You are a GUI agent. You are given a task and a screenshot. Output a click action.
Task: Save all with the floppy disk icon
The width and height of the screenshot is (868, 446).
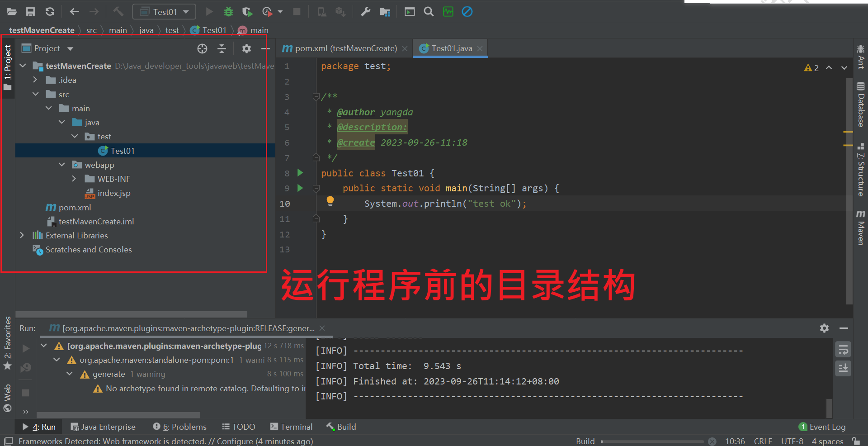pyautogui.click(x=30, y=12)
